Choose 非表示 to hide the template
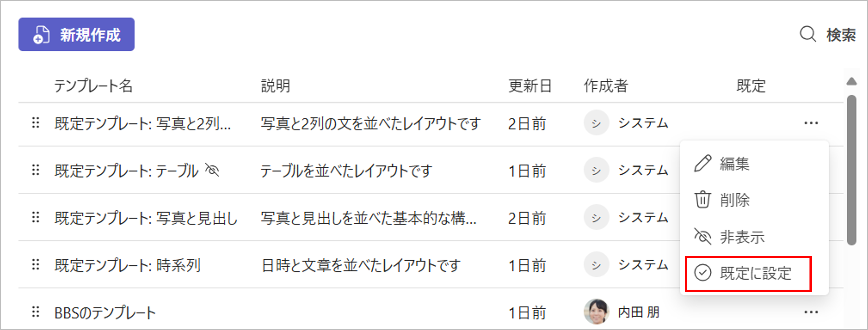868x330 pixels. [x=741, y=237]
